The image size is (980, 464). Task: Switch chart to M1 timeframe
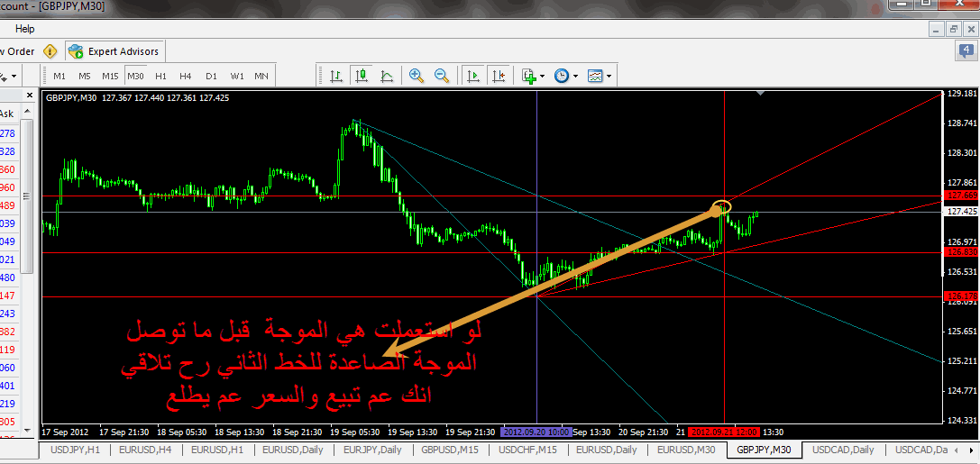[x=60, y=77]
